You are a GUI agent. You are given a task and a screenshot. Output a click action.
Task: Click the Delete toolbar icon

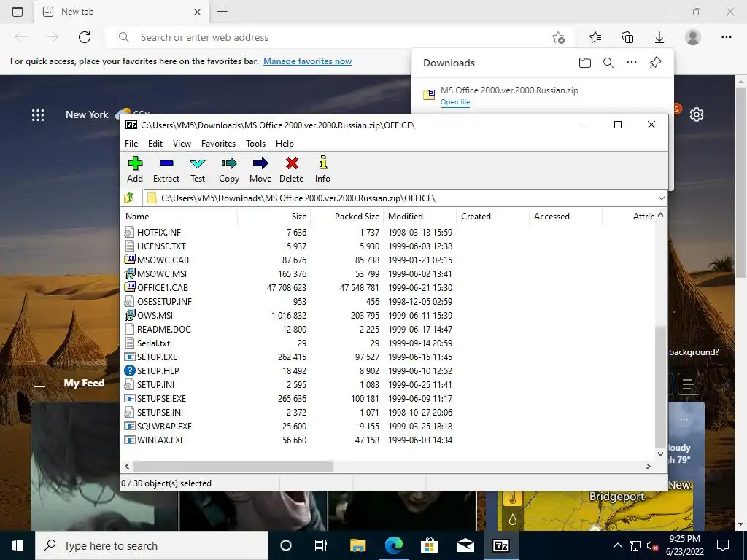tap(292, 169)
